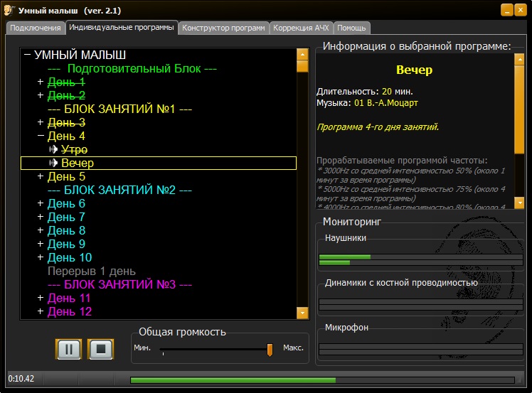
Task: Click the Мин. end of volume slider
Action: [142, 348]
